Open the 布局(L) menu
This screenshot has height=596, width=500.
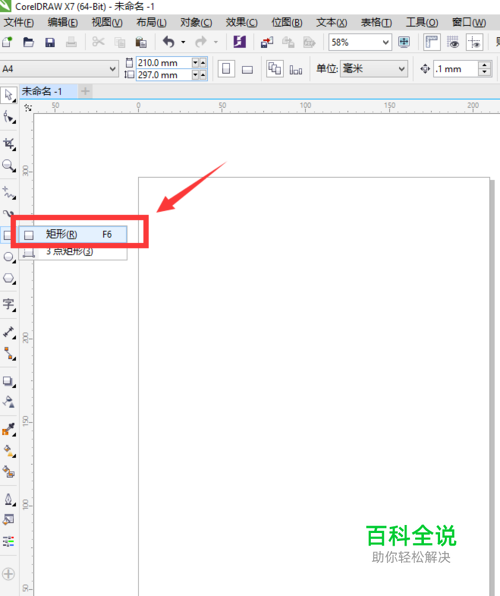tap(151, 23)
